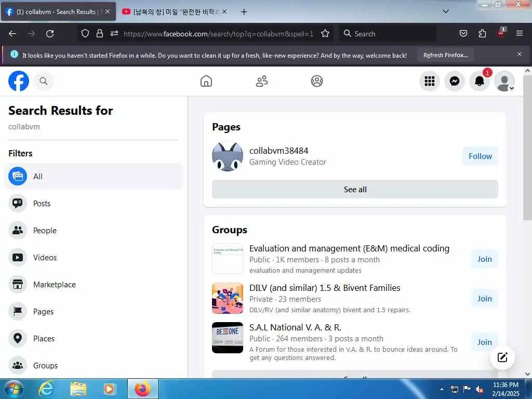
Task: Switch to the YouTube tab
Action: [x=175, y=12]
